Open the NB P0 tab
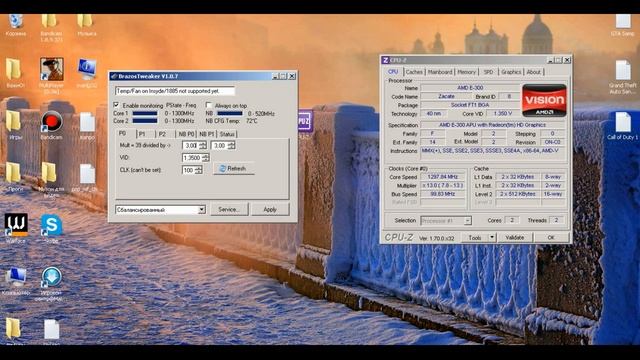The width and height of the screenshot is (640, 360). pos(186,134)
